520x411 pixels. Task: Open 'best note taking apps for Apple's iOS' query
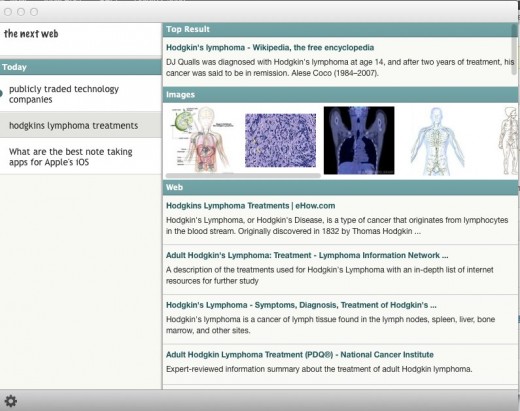click(x=81, y=157)
